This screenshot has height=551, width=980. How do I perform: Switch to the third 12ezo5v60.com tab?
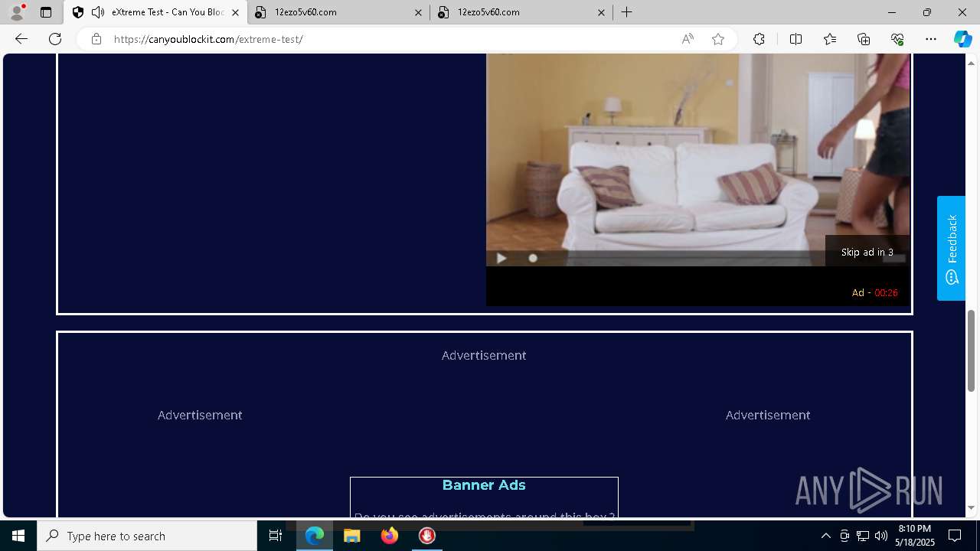pos(522,12)
